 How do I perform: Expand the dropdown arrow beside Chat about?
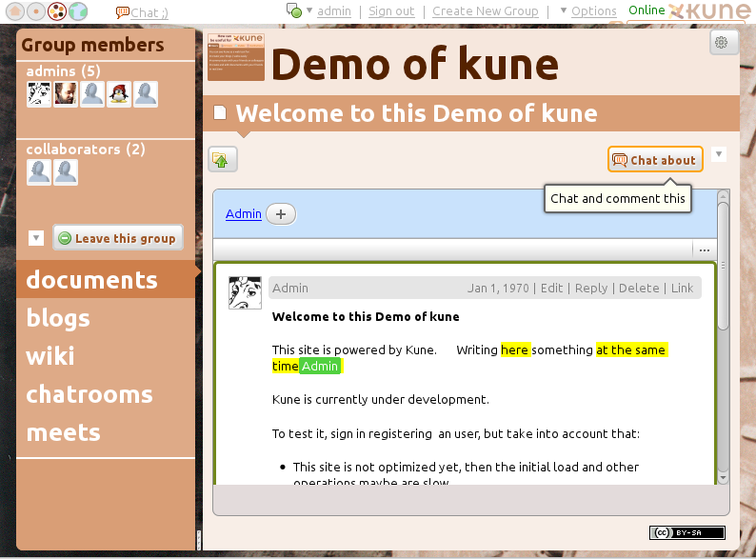719,154
